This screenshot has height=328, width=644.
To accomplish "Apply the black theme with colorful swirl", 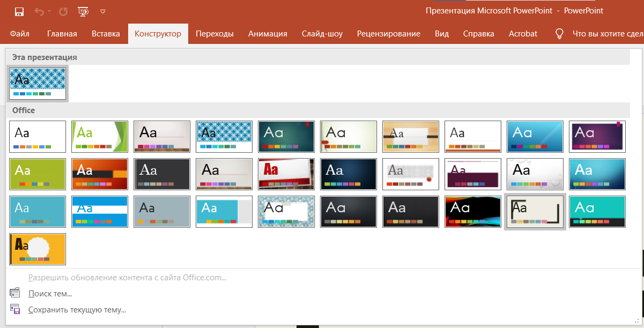I will (473, 212).
